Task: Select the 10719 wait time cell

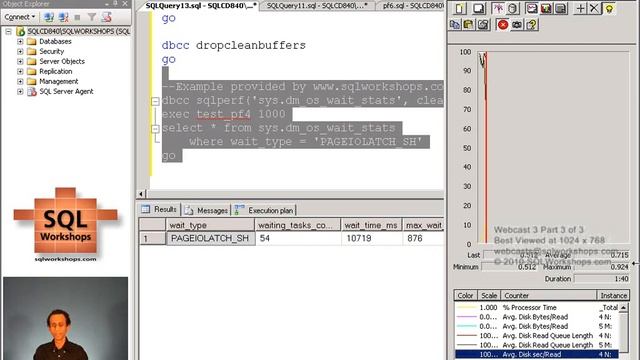Action: point(371,238)
